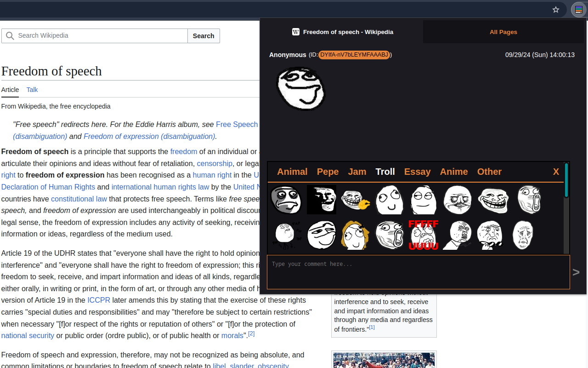Click the comment timestamp 09/29/24 14:00:13
This screenshot has width=588, height=368.
point(540,55)
